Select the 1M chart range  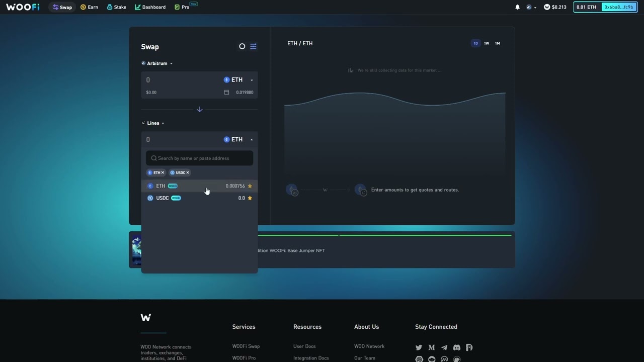pyautogui.click(x=498, y=43)
